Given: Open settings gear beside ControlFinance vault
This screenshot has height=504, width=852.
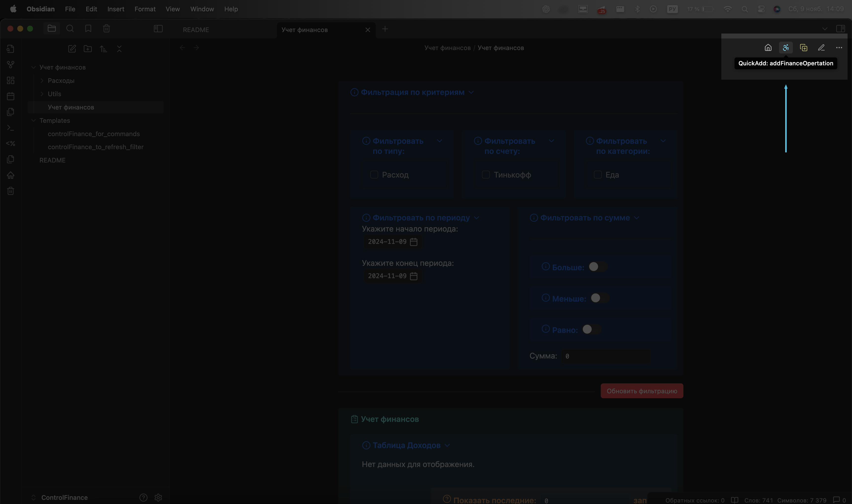Looking at the screenshot, I should (x=158, y=498).
